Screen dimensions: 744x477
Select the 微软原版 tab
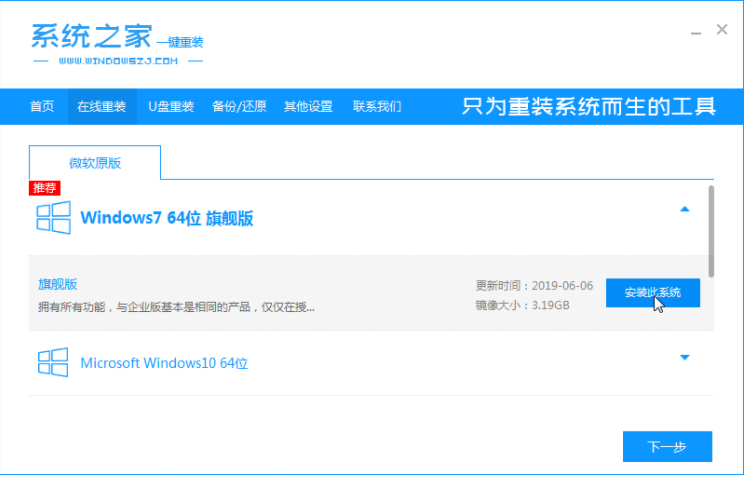pyautogui.click(x=94, y=162)
